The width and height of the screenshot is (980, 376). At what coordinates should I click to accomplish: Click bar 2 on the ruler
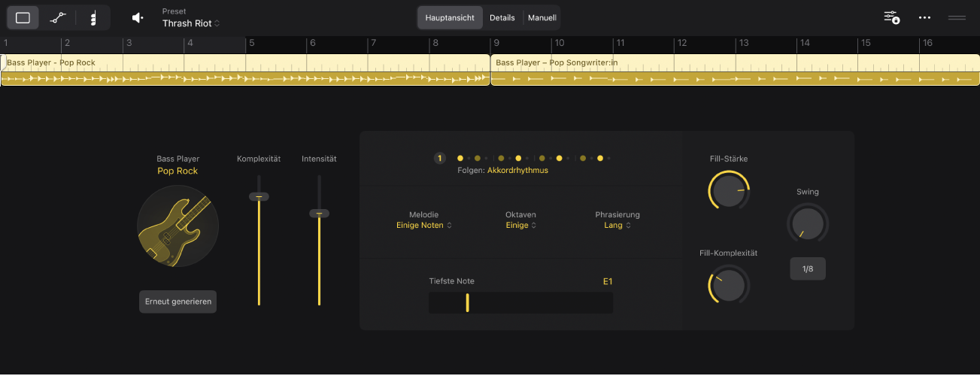[x=67, y=44]
